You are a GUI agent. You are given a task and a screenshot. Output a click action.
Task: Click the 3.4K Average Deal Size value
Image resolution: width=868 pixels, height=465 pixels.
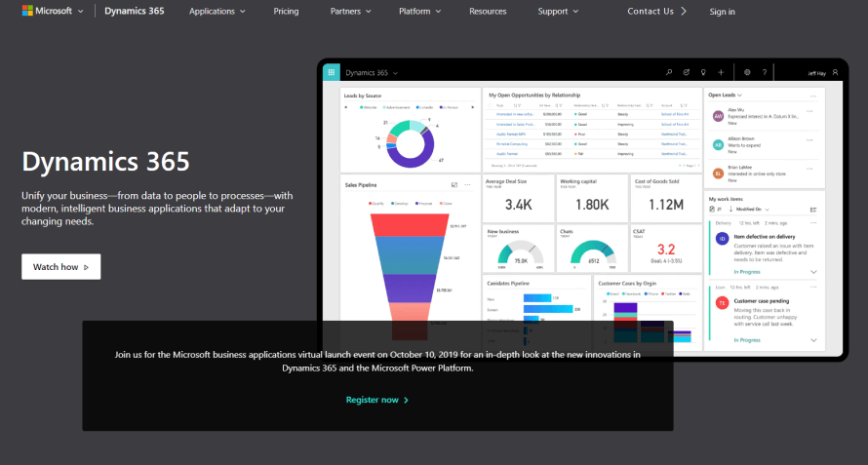pyautogui.click(x=518, y=205)
